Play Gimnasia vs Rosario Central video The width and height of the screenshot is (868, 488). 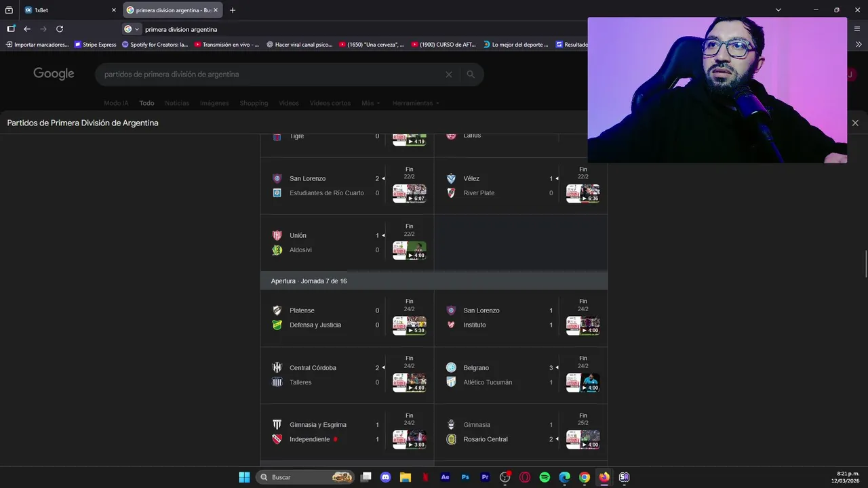583,439
